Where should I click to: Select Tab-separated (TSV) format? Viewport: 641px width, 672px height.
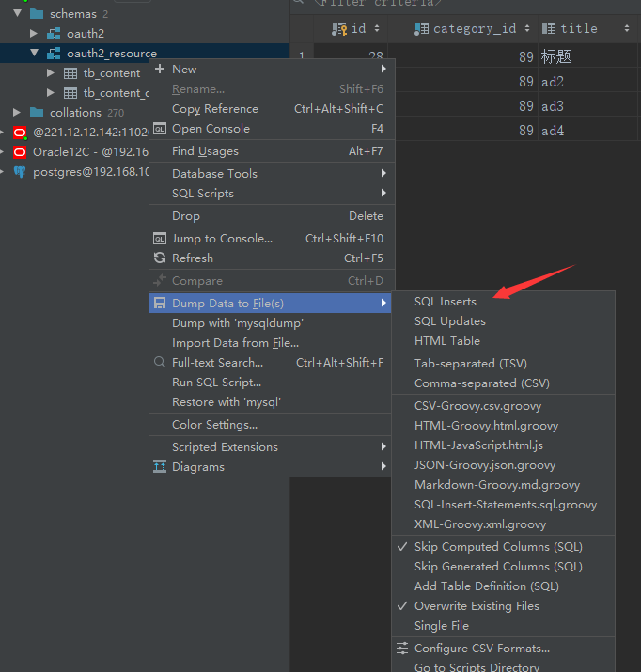coord(504,364)
